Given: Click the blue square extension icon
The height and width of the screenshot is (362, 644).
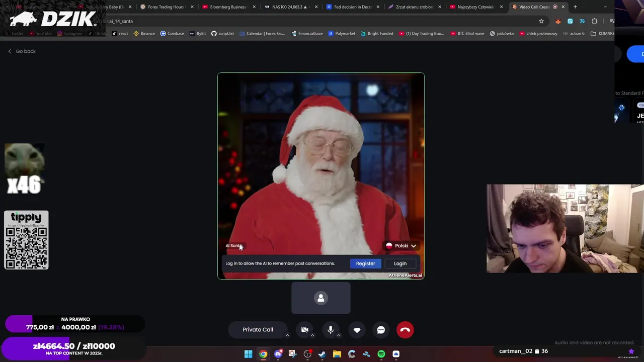Looking at the screenshot, I should [x=570, y=21].
